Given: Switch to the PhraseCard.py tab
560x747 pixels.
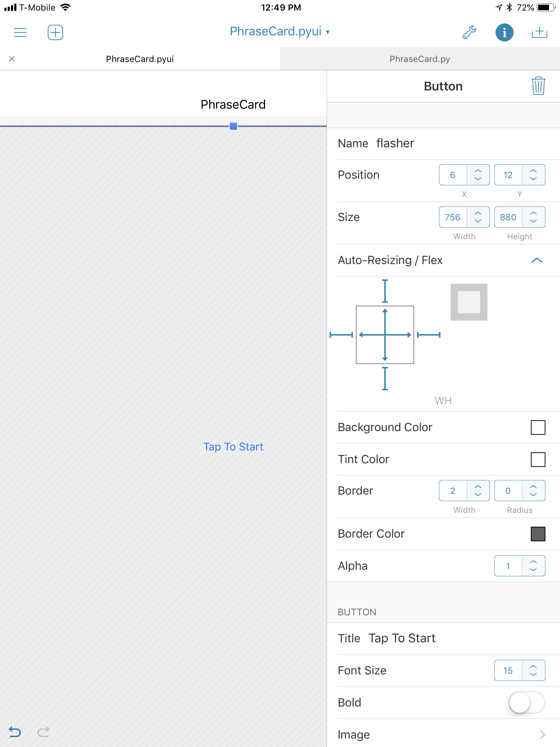Looking at the screenshot, I should pos(420,59).
